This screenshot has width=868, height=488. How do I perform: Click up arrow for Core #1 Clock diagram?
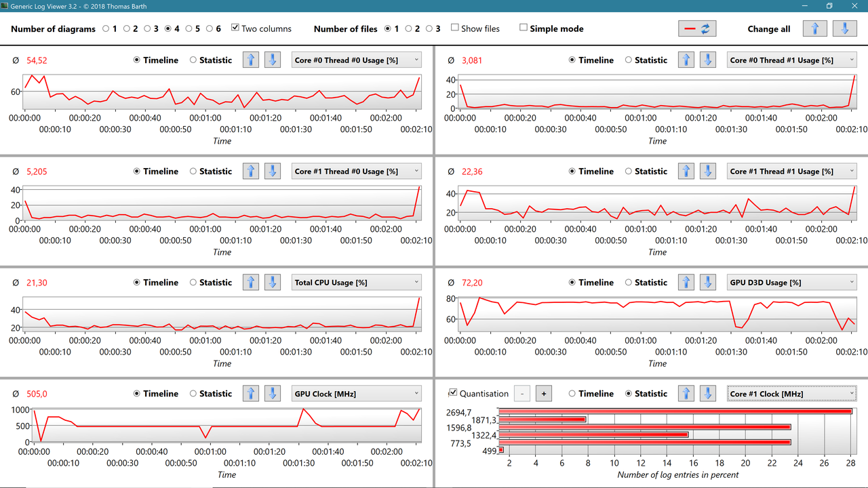point(686,393)
